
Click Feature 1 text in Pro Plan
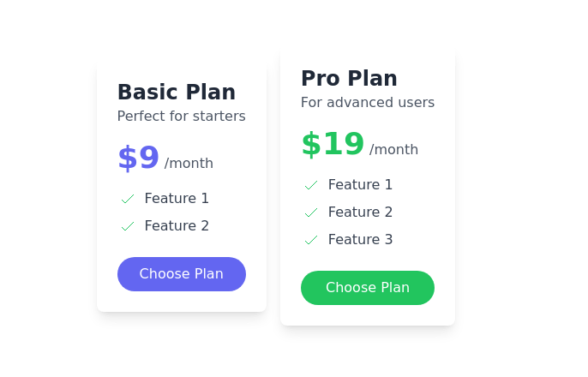click(360, 185)
